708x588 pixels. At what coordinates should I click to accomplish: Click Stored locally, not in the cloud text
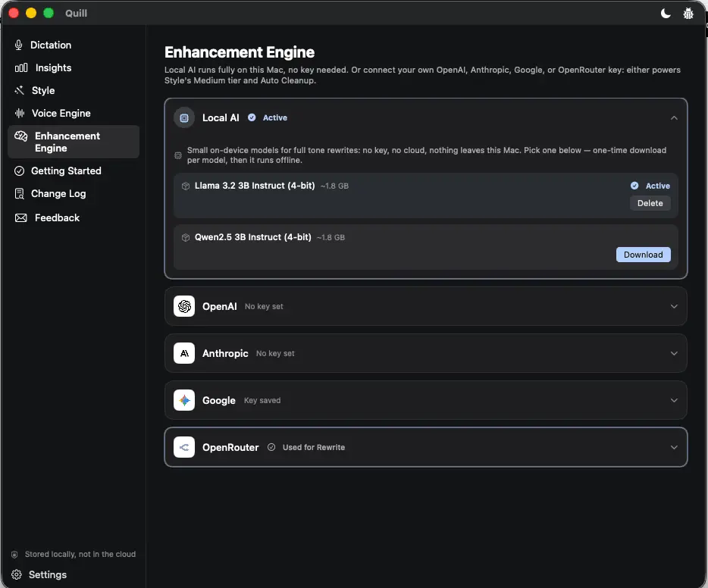tap(80, 554)
